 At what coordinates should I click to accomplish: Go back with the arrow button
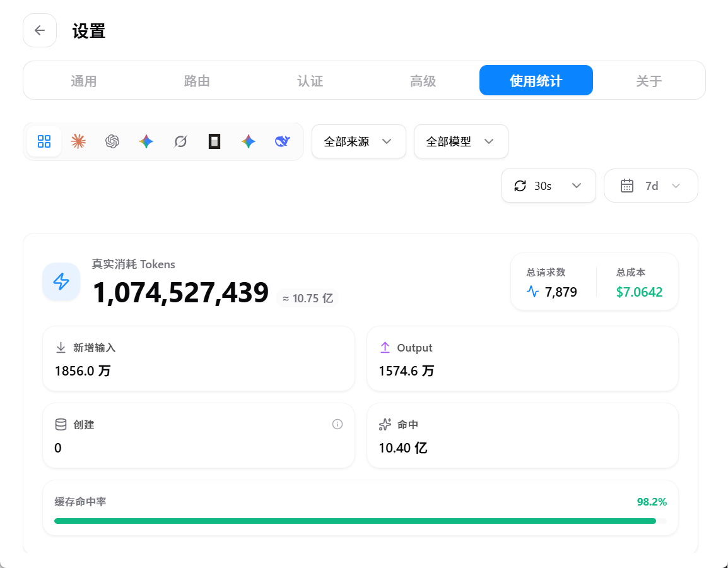click(40, 31)
